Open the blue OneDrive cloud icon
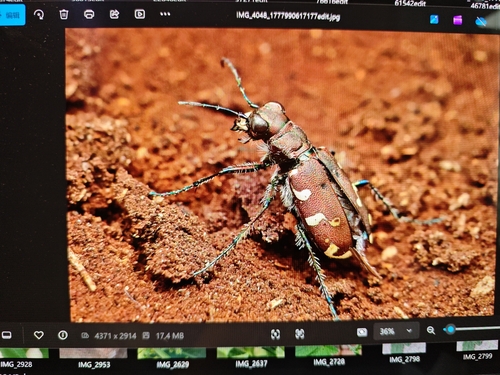The width and height of the screenshot is (500, 375). coord(481,22)
